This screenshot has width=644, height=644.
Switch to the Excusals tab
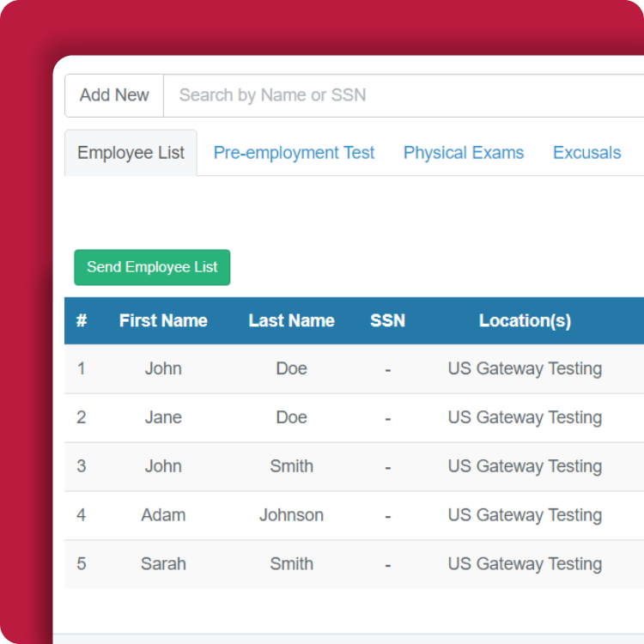coord(587,153)
